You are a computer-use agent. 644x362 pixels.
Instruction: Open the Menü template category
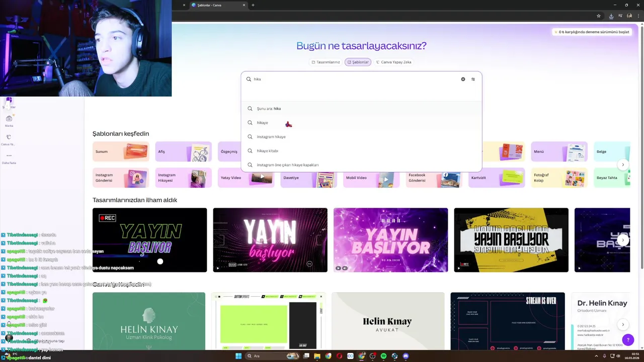[559, 151]
